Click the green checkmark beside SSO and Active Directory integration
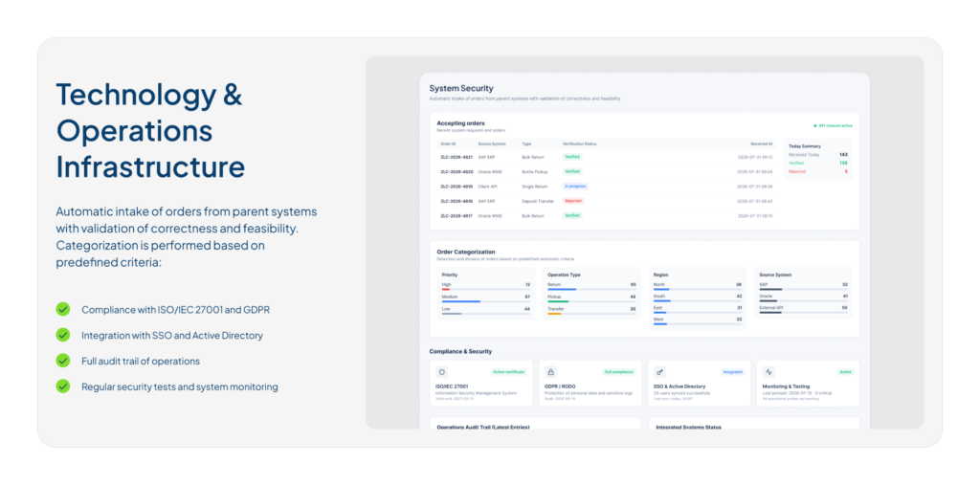The height and width of the screenshot is (485, 980). point(63,335)
